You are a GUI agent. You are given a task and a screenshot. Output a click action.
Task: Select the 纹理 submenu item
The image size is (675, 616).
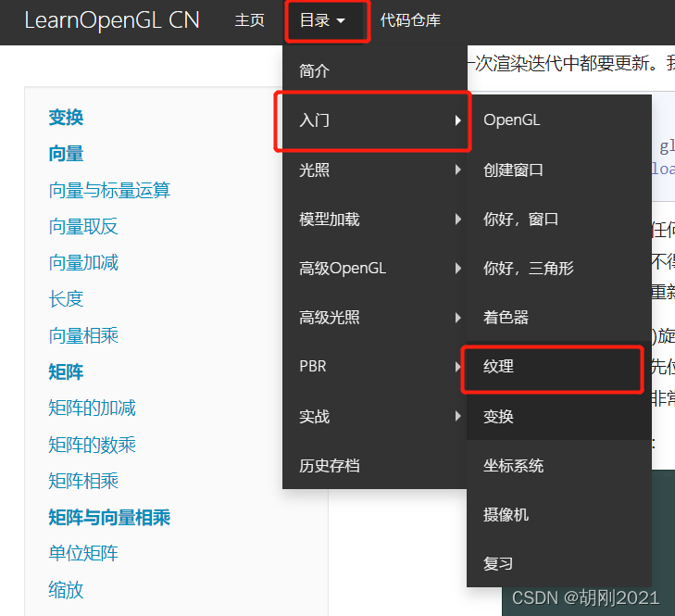click(x=559, y=367)
